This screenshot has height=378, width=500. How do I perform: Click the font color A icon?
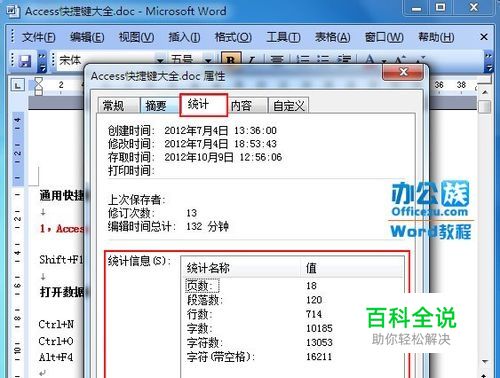pos(369,59)
